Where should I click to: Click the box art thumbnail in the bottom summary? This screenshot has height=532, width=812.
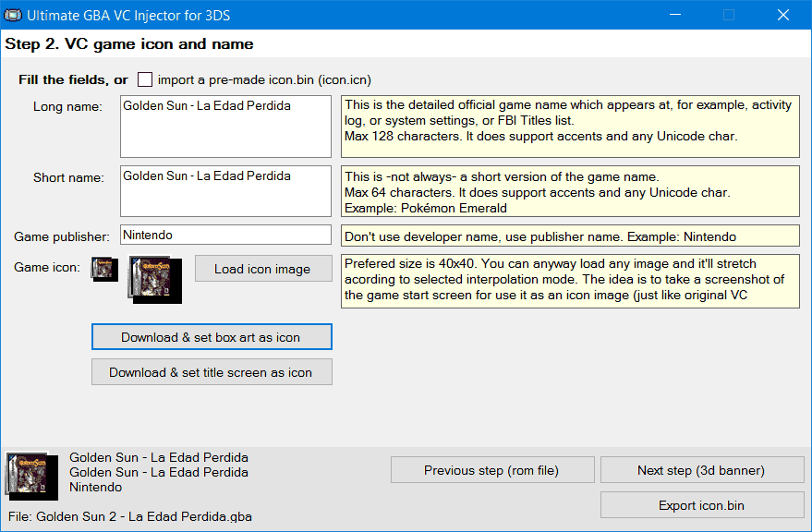31,476
